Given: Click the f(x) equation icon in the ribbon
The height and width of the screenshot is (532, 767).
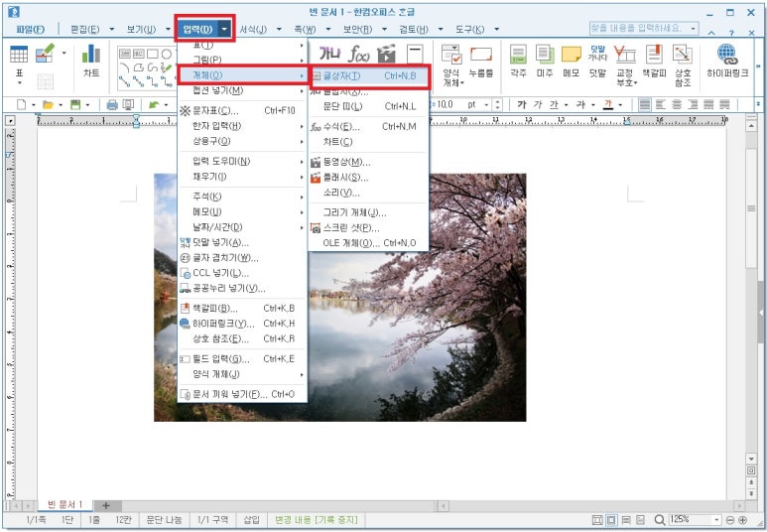Looking at the screenshot, I should (x=358, y=54).
